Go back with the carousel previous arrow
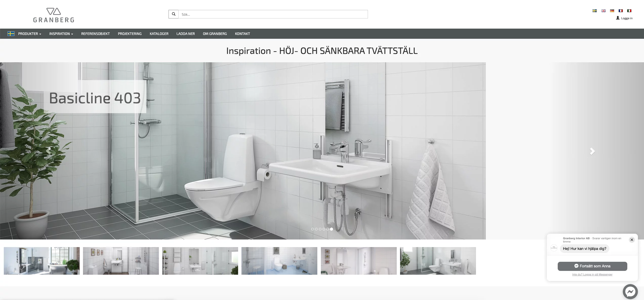Image resolution: width=644 pixels, height=300 pixels. pyautogui.click(x=48, y=151)
